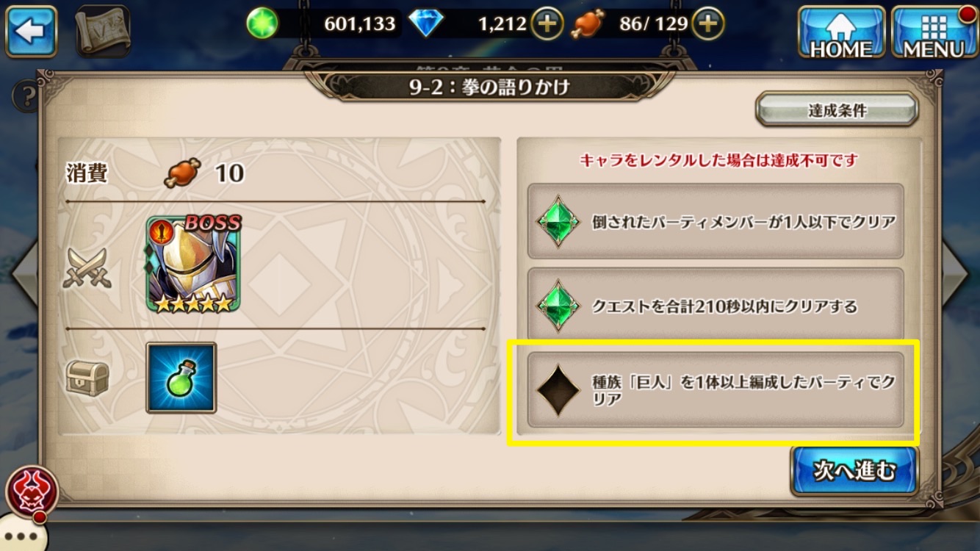Viewport: 980px width, 551px height.
Task: Open the MENU grid button
Action: tap(933, 32)
